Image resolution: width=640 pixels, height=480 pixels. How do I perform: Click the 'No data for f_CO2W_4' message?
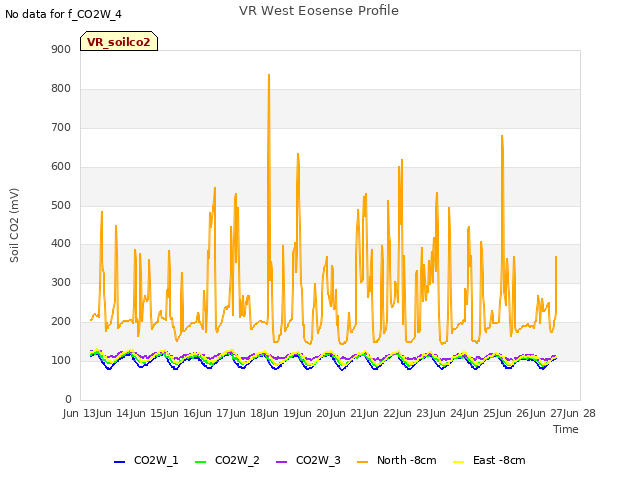[x=63, y=15]
